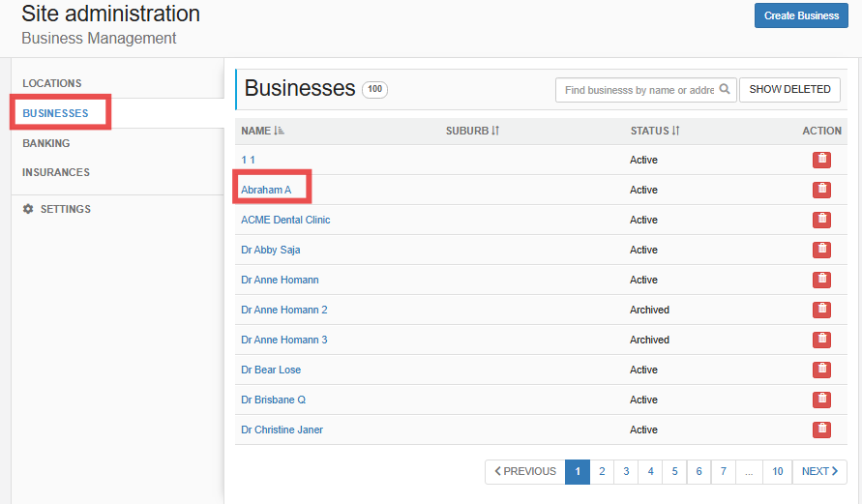Open the Dr Anne Homann link
Viewport: 862px width, 504px height.
tap(280, 280)
